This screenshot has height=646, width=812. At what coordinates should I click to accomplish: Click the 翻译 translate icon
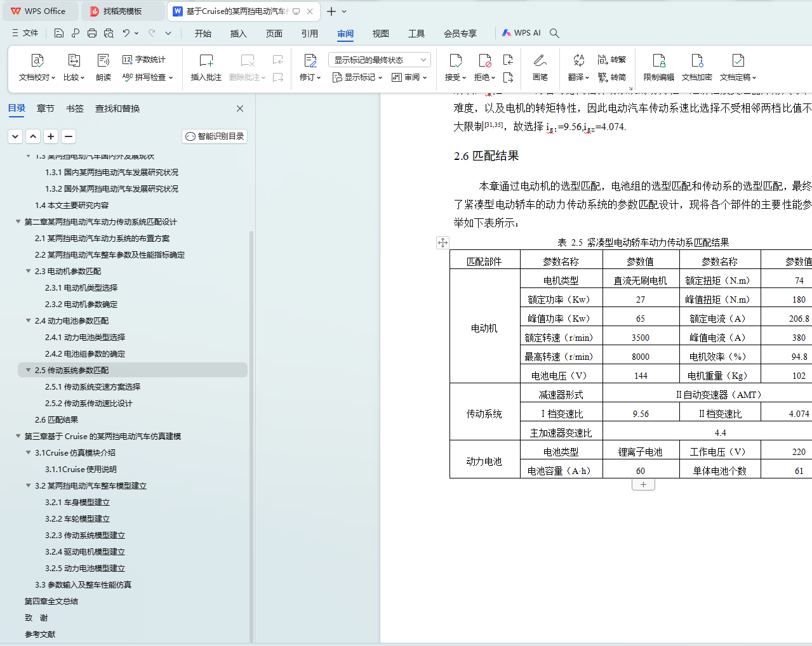(x=578, y=60)
